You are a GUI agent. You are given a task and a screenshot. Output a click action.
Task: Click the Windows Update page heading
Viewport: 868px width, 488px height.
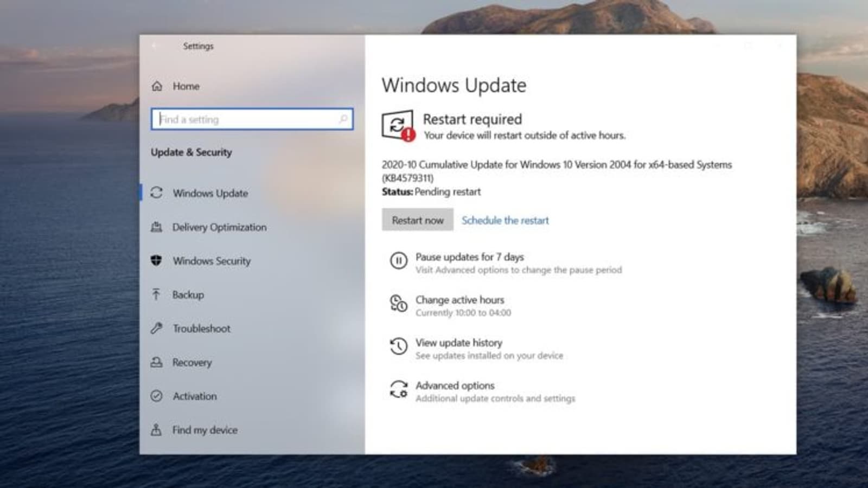click(x=454, y=85)
